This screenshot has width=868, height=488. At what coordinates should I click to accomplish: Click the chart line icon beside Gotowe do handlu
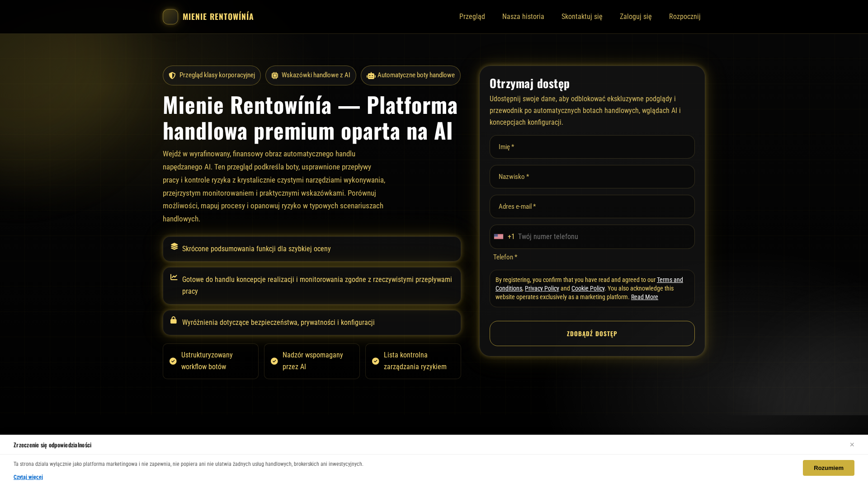point(174,277)
